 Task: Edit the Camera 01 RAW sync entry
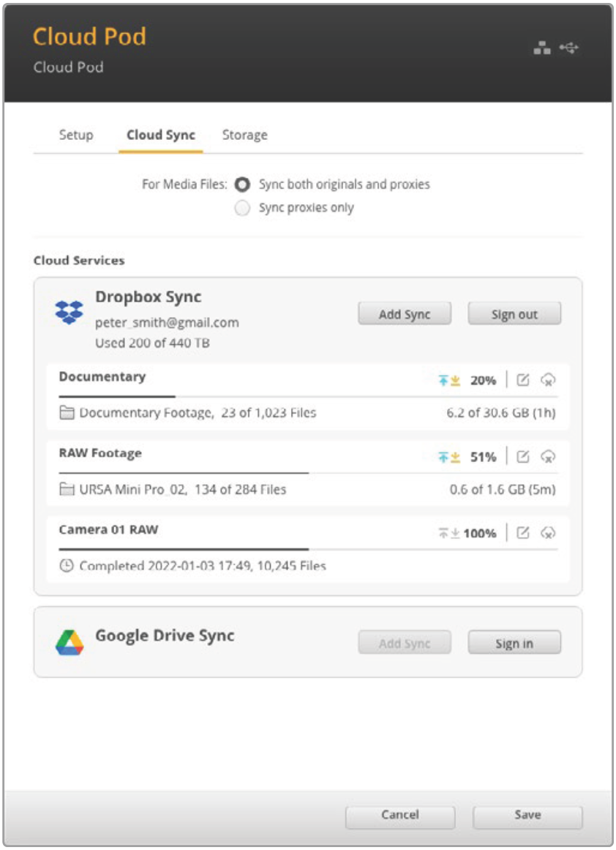523,533
